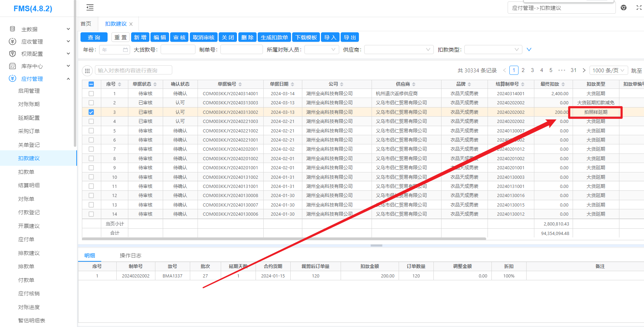Open the table column settings grid icon
644x327 pixels.
[87, 71]
